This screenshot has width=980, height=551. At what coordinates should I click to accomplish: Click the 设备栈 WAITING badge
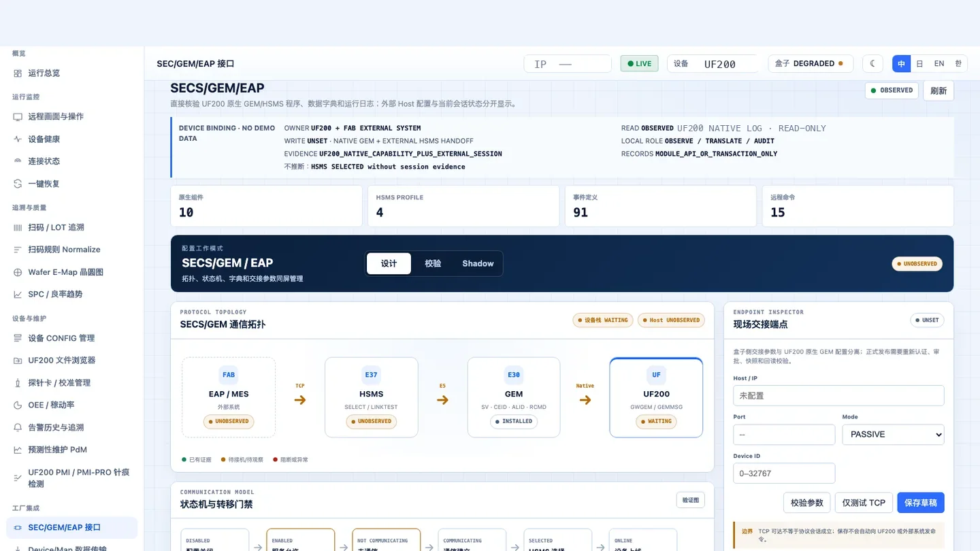(x=602, y=320)
